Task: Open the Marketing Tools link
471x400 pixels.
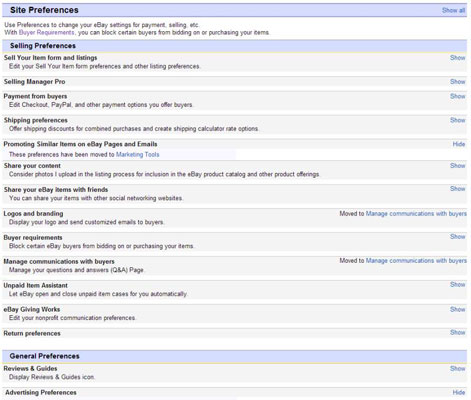Action: pos(138,155)
